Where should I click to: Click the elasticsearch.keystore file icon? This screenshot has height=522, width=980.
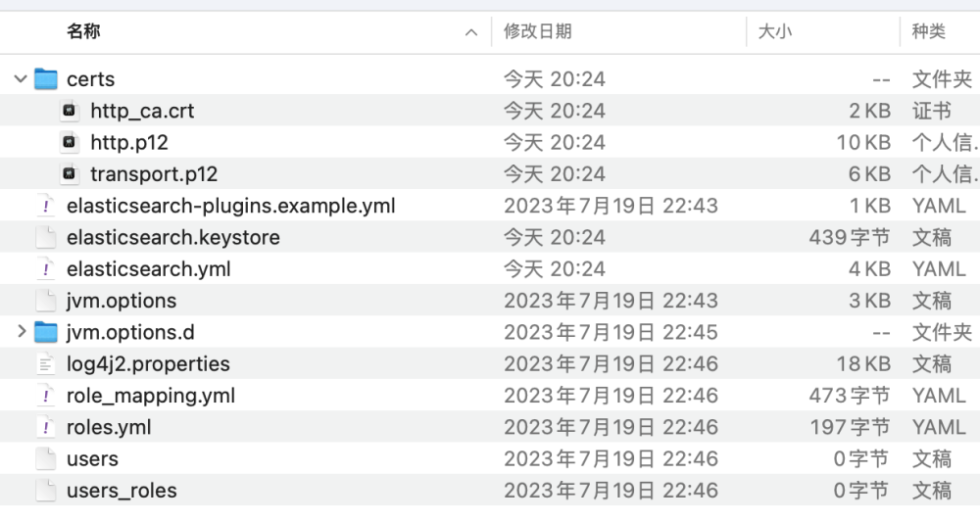click(x=46, y=238)
